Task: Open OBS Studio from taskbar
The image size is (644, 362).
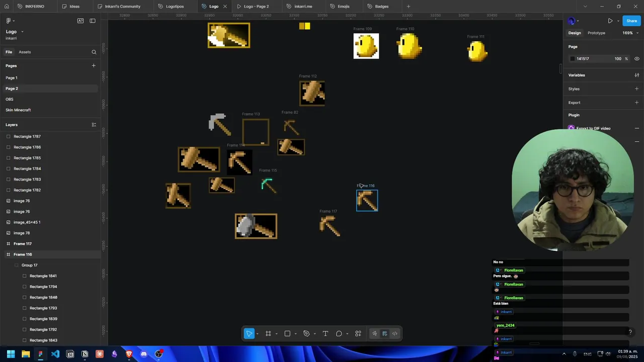Action: point(159,354)
